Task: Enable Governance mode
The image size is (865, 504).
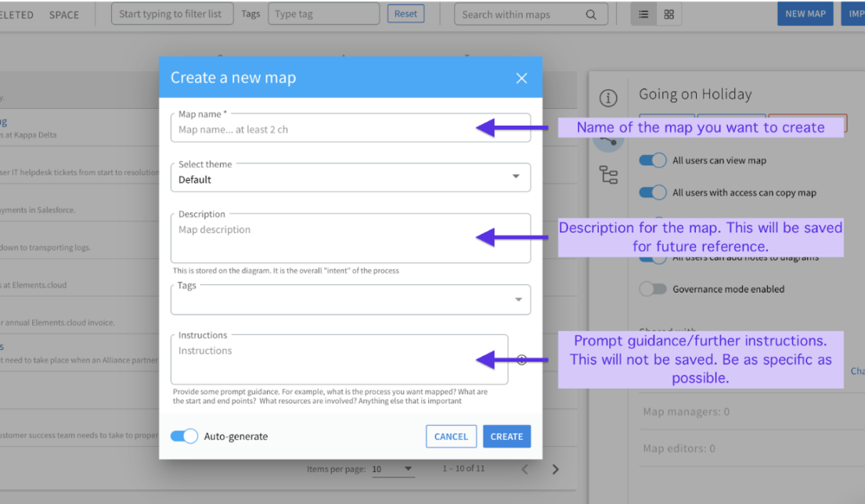Action: click(x=654, y=289)
